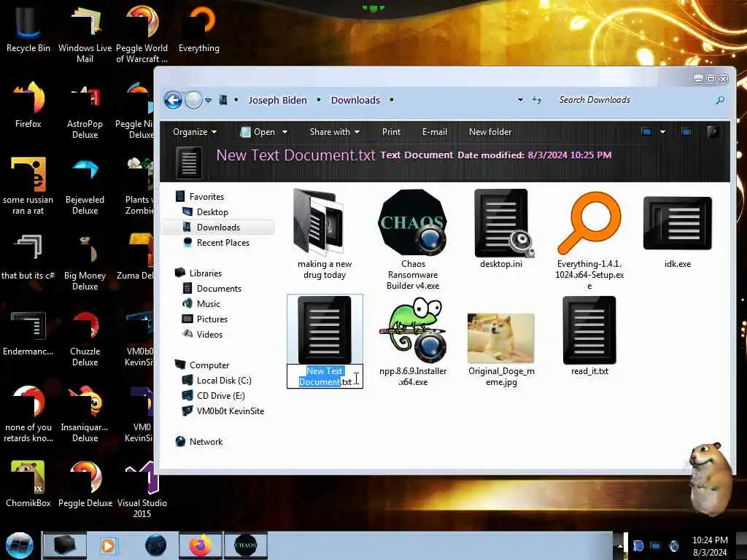The image size is (747, 560).
Task: Select Libraries in the navigation pane
Action: (205, 273)
